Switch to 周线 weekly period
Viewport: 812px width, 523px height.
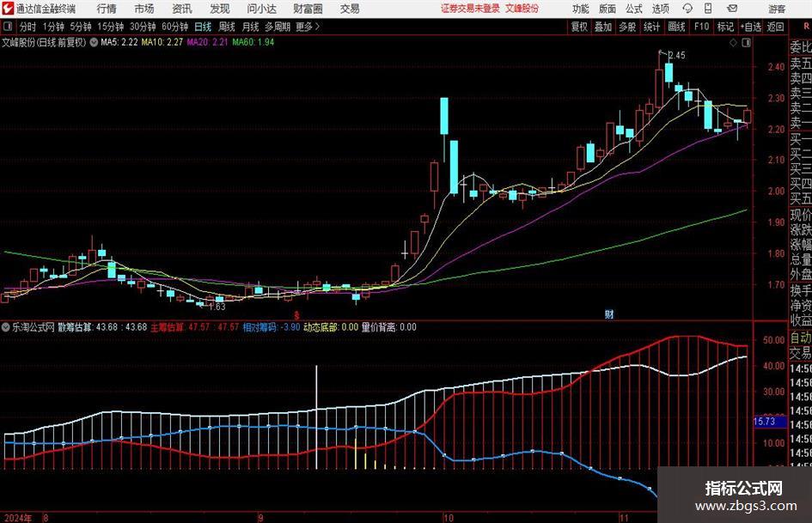pos(227,27)
